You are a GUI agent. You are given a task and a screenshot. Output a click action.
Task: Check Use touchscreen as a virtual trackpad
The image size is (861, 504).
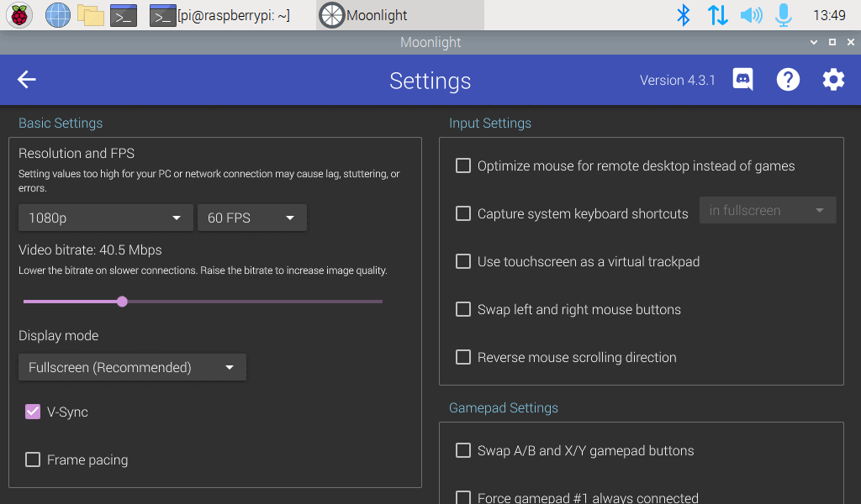462,261
